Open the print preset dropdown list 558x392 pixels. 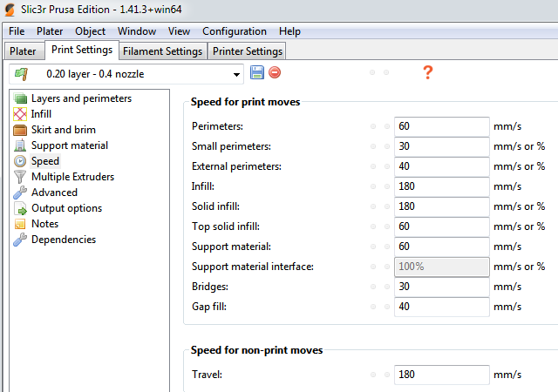pyautogui.click(x=236, y=74)
